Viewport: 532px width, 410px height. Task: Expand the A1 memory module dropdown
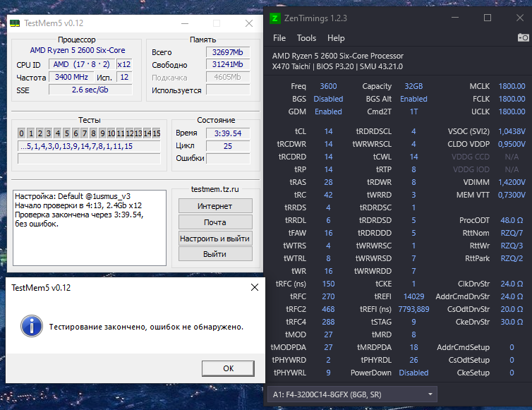click(352, 394)
